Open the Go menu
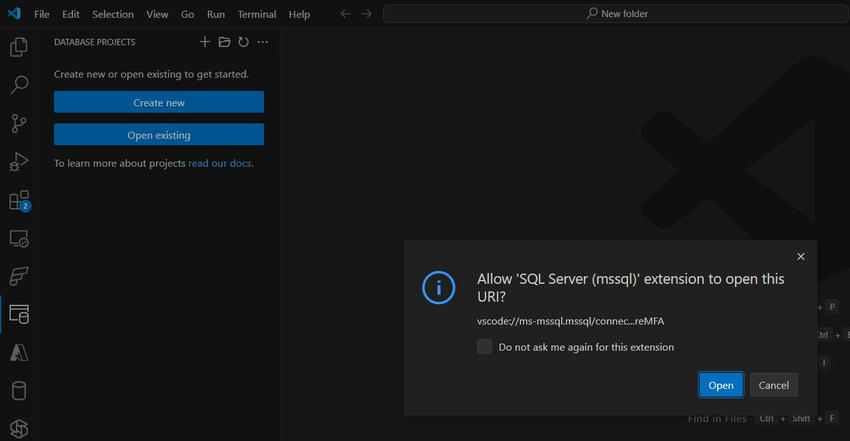The image size is (850, 441). [x=188, y=14]
